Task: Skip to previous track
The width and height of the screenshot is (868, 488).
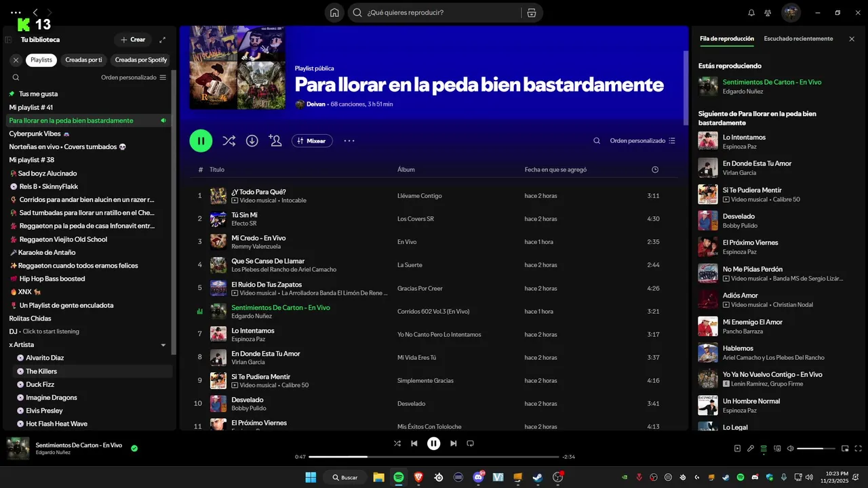Action: pos(414,443)
